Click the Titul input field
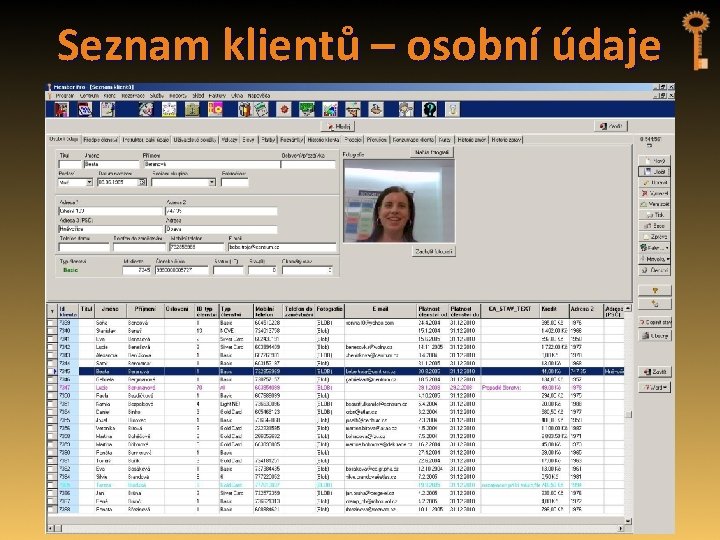Viewport: 720px width, 540px height. coord(70,164)
